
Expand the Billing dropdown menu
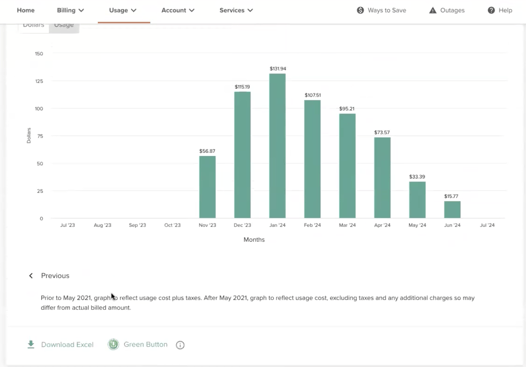pyautogui.click(x=70, y=10)
